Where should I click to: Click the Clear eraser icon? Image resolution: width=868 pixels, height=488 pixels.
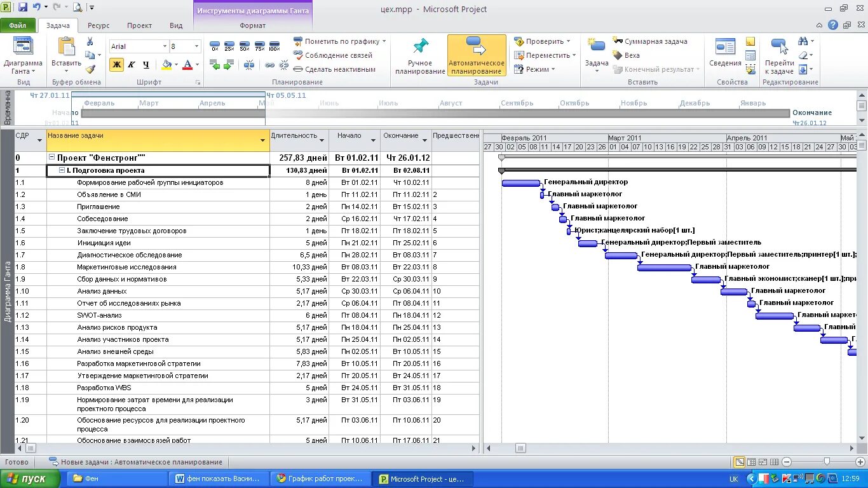pos(804,55)
